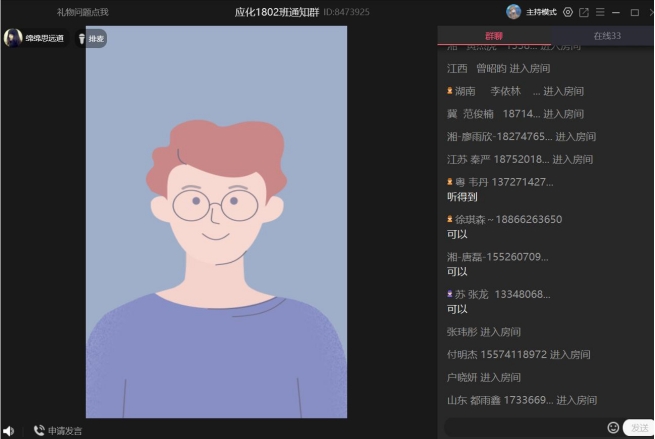
Task: Click the 绵绵思远道 user avatar
Action: pos(13,38)
